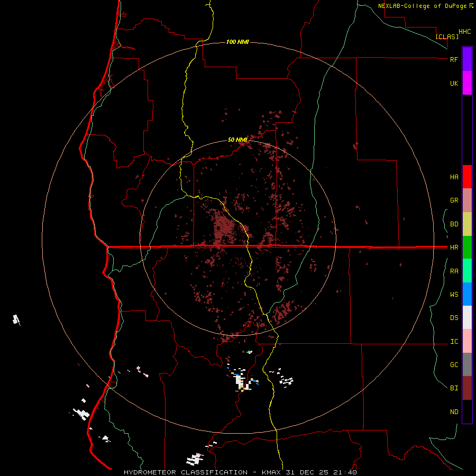Screen dimensions: 476x476
Task: Click the IC legend label
Action: [x=454, y=342]
